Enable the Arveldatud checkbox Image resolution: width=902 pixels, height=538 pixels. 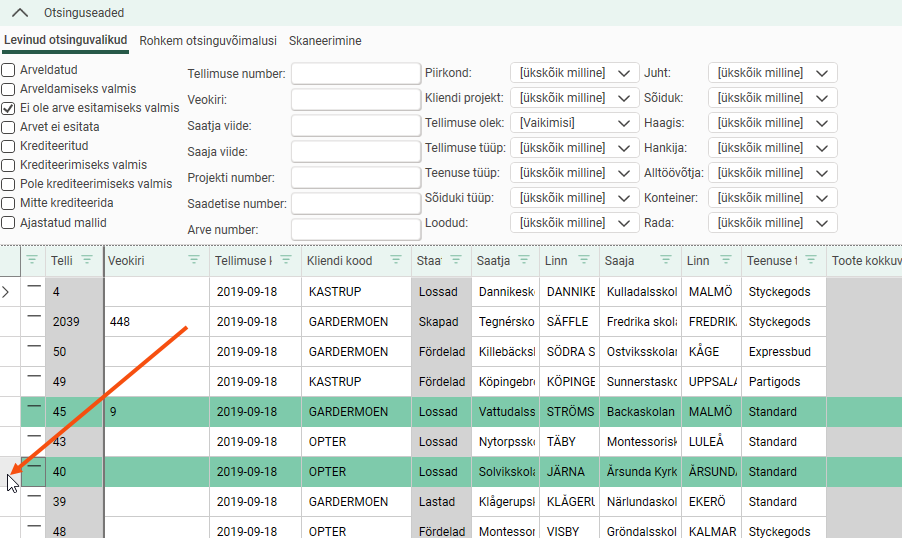pyautogui.click(x=8, y=70)
